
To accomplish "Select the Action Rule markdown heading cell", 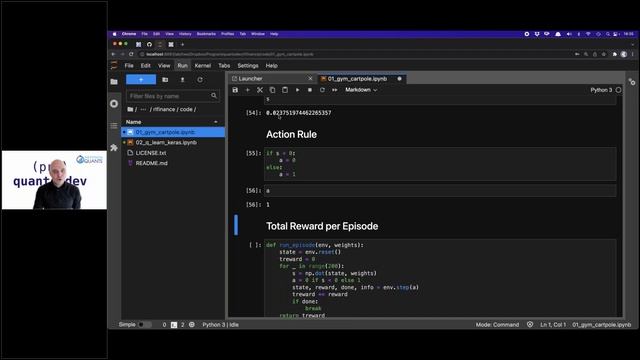I will point(291,134).
